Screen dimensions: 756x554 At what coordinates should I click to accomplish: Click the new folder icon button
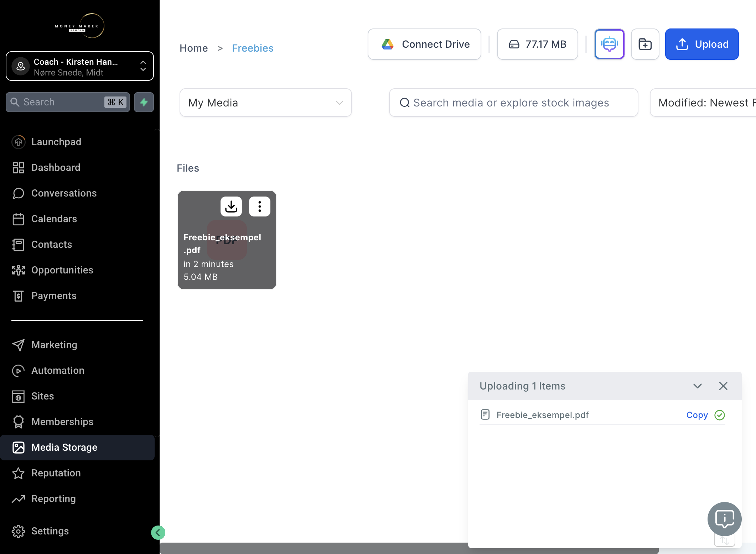[x=645, y=44]
